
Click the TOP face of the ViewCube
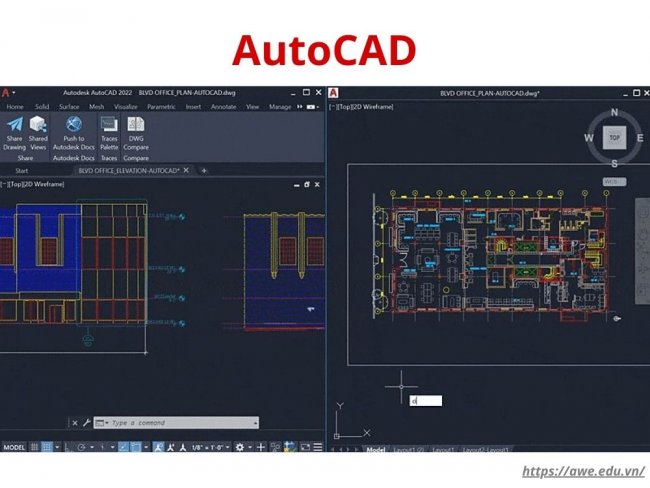(x=614, y=137)
